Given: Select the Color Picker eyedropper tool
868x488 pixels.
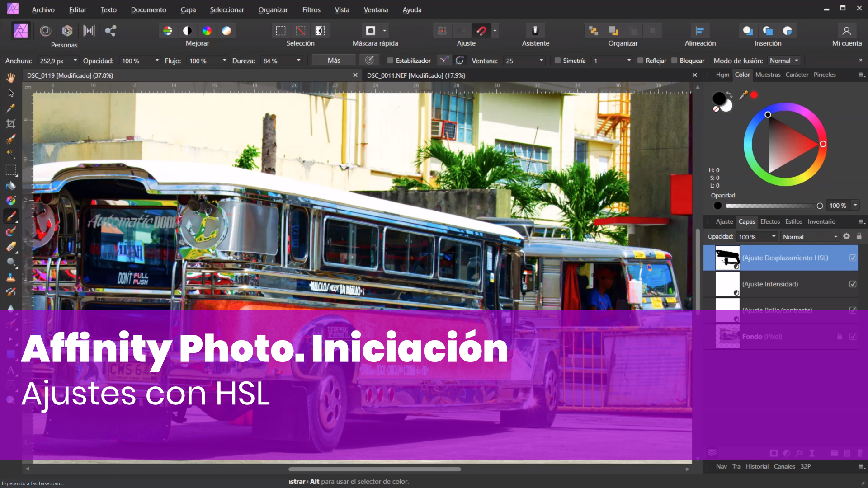Looking at the screenshot, I should pyautogui.click(x=11, y=108).
